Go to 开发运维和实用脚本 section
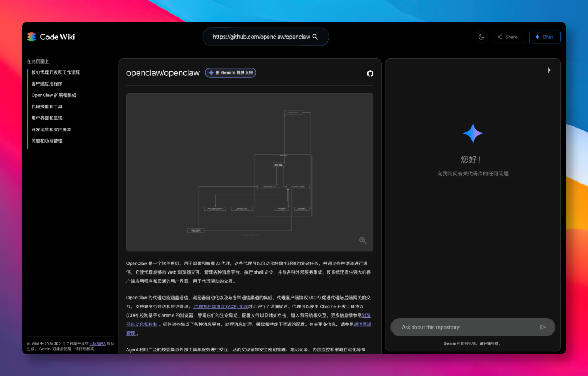This screenshot has height=376, width=588. click(x=51, y=130)
